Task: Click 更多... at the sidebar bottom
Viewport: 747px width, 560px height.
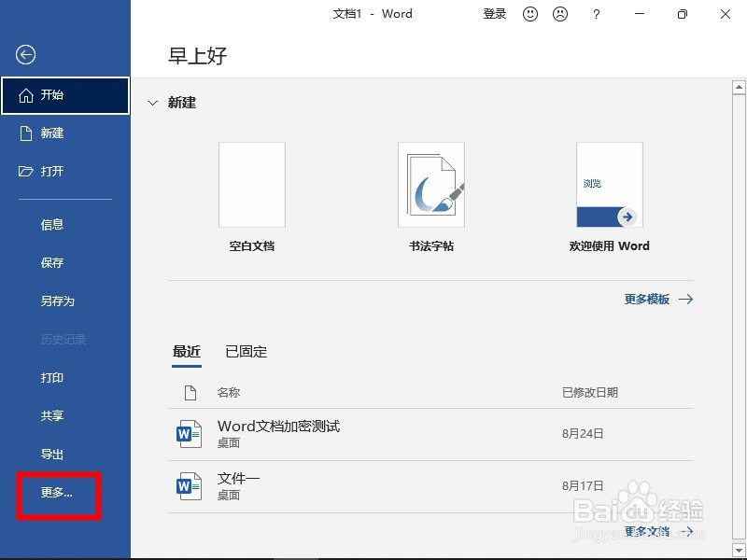Action: [x=57, y=493]
